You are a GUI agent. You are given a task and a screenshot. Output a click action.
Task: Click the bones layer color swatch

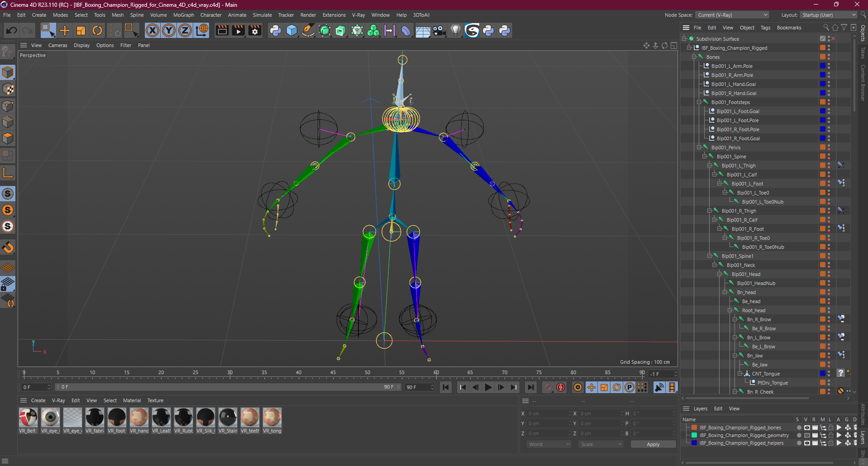[x=694, y=428]
